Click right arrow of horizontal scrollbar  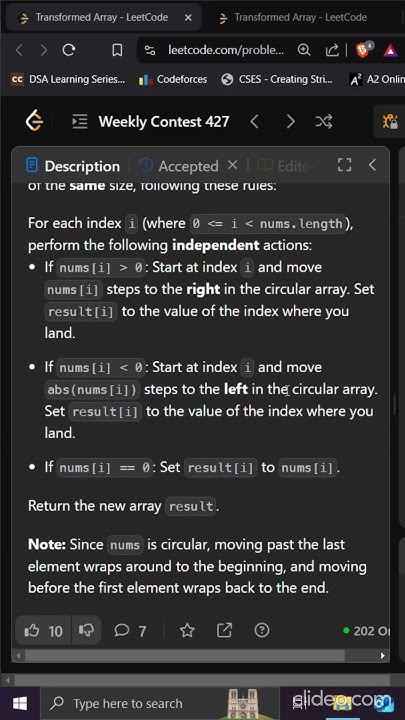pos(383,656)
